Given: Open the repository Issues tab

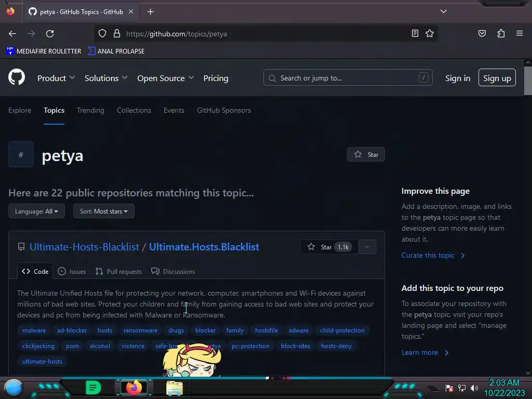Looking at the screenshot, I should tap(72, 271).
